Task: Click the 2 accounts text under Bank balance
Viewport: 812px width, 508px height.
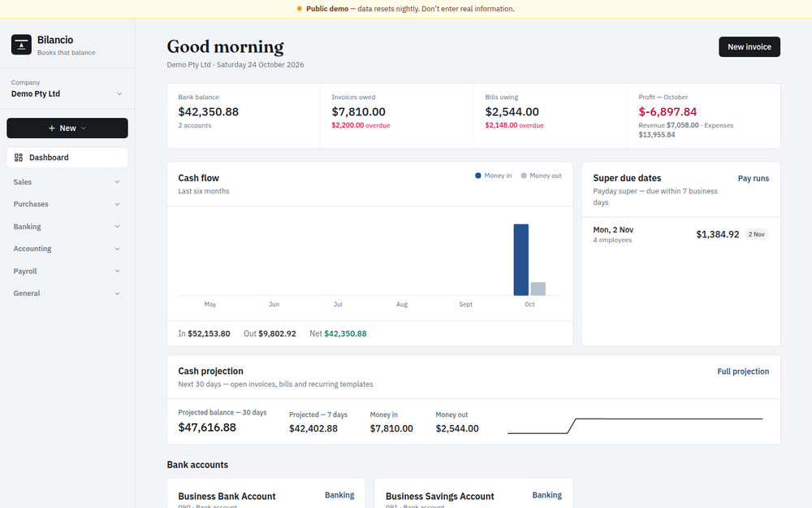Action: click(x=195, y=125)
